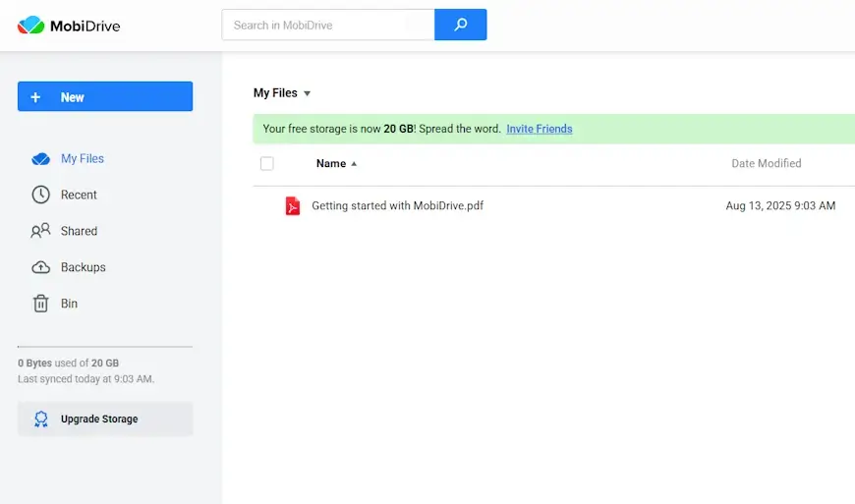This screenshot has height=504, width=855.
Task: Click the Upgrade Storage button
Action: click(x=105, y=419)
